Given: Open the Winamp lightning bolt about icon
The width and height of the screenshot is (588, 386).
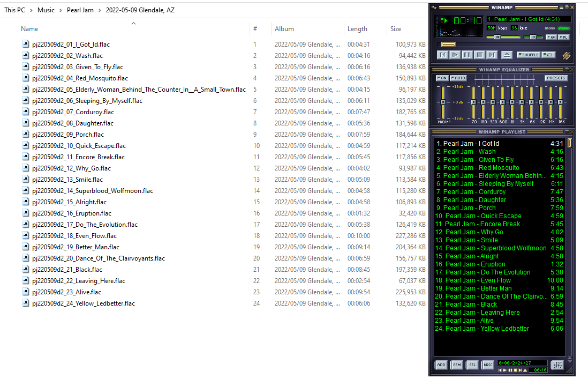Looking at the screenshot, I should point(566,56).
